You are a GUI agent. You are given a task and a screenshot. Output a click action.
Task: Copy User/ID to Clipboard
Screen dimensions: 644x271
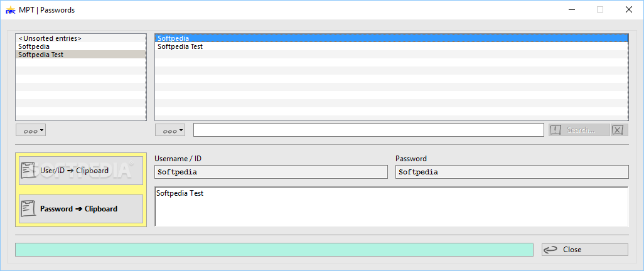coord(81,171)
